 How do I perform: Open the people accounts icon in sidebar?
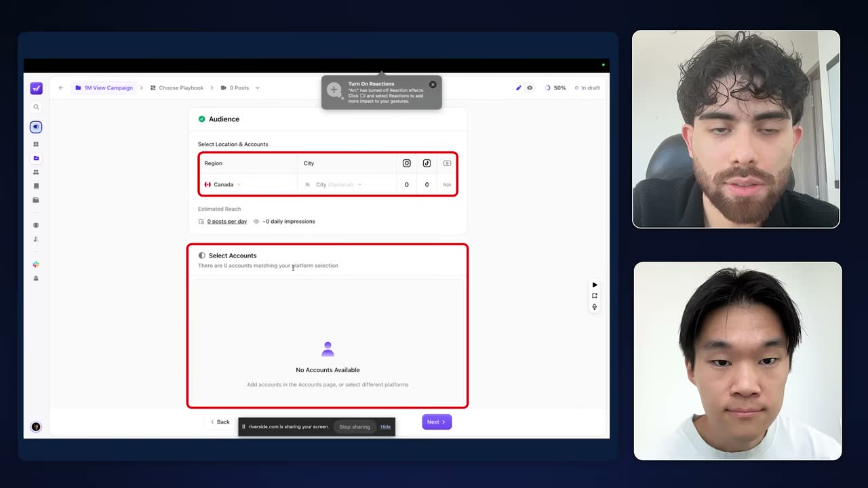36,172
